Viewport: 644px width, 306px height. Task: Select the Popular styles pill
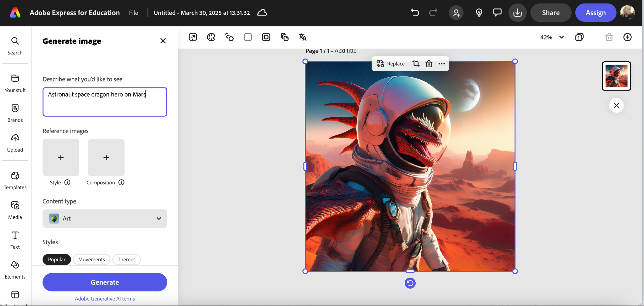57,259
